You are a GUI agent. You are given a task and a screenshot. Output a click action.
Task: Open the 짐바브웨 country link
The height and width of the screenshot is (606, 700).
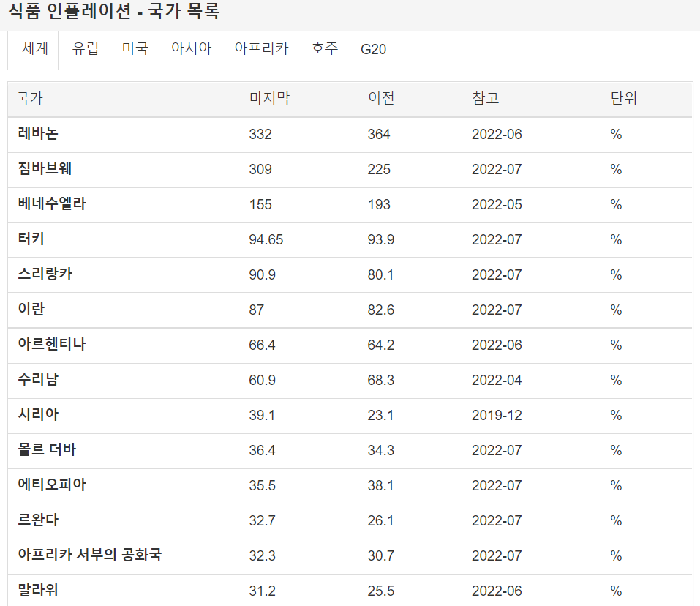(x=45, y=169)
